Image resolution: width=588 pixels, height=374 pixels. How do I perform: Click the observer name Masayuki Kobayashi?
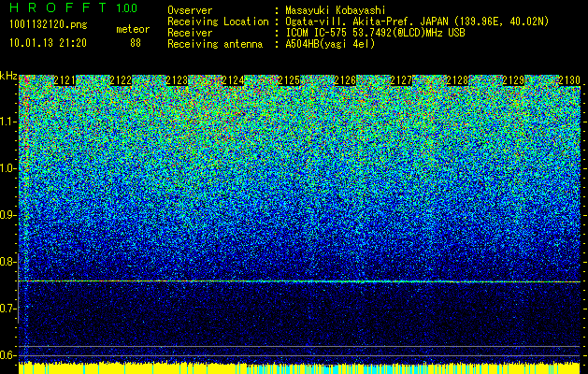click(336, 10)
